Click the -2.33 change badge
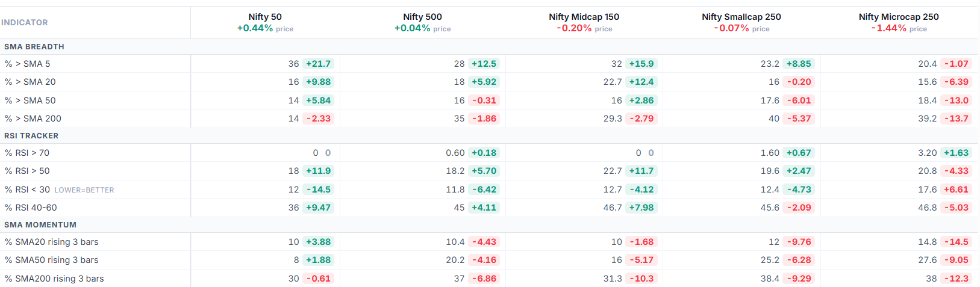 (x=318, y=119)
